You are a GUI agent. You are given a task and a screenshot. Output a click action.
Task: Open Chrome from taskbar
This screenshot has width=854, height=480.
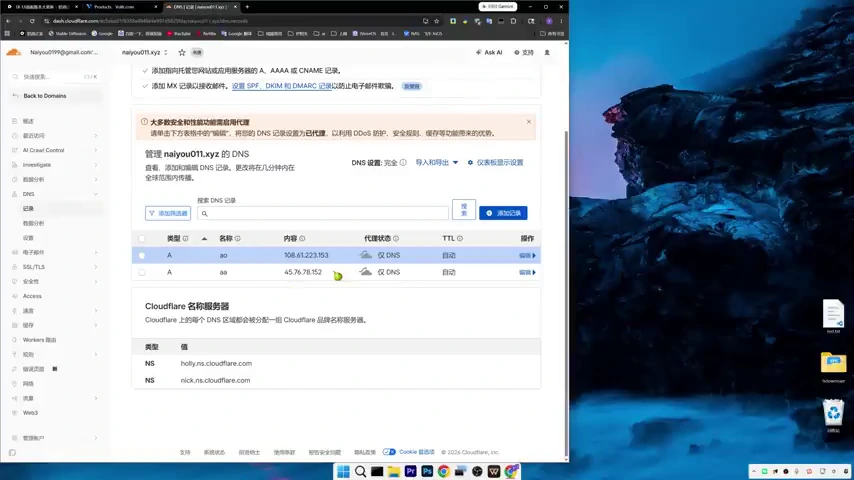(444, 472)
